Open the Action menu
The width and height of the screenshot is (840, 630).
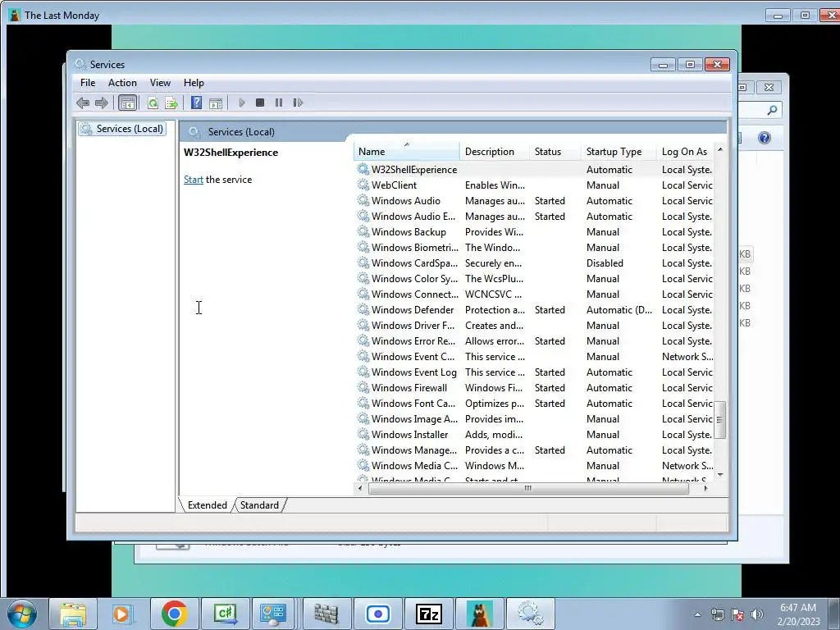(x=122, y=83)
